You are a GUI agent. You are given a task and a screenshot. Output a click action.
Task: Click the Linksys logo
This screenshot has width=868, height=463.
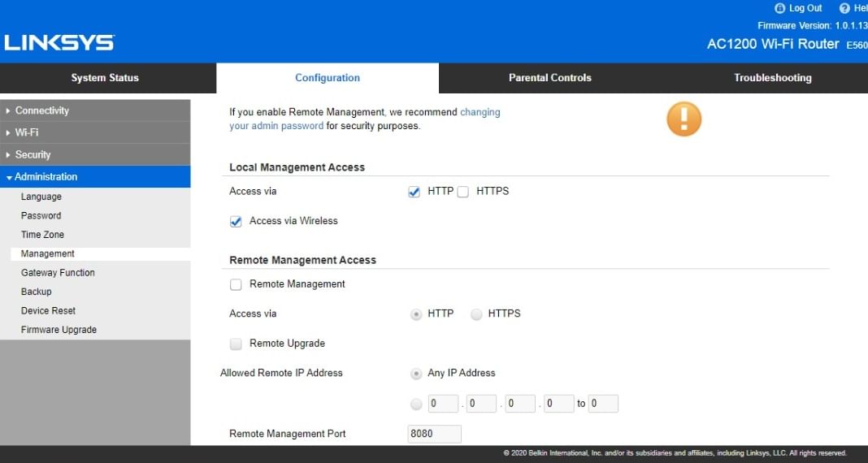[59, 42]
